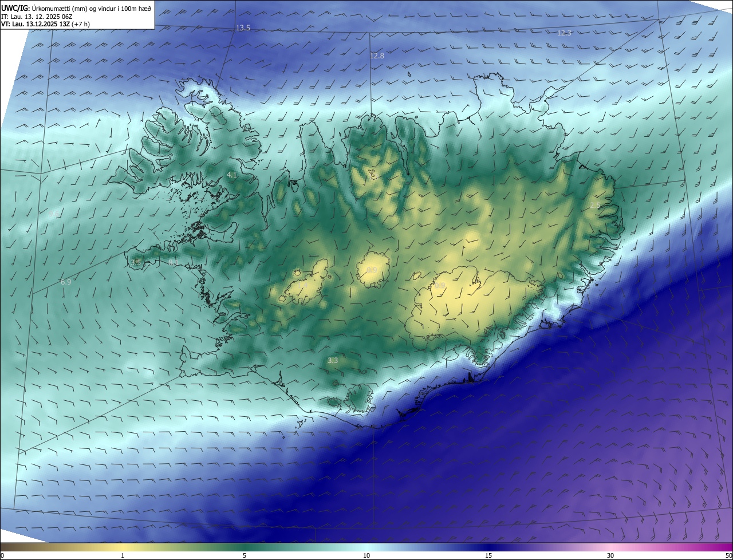Click the 15 tick label on the color scale
733x560 pixels.
point(488,556)
